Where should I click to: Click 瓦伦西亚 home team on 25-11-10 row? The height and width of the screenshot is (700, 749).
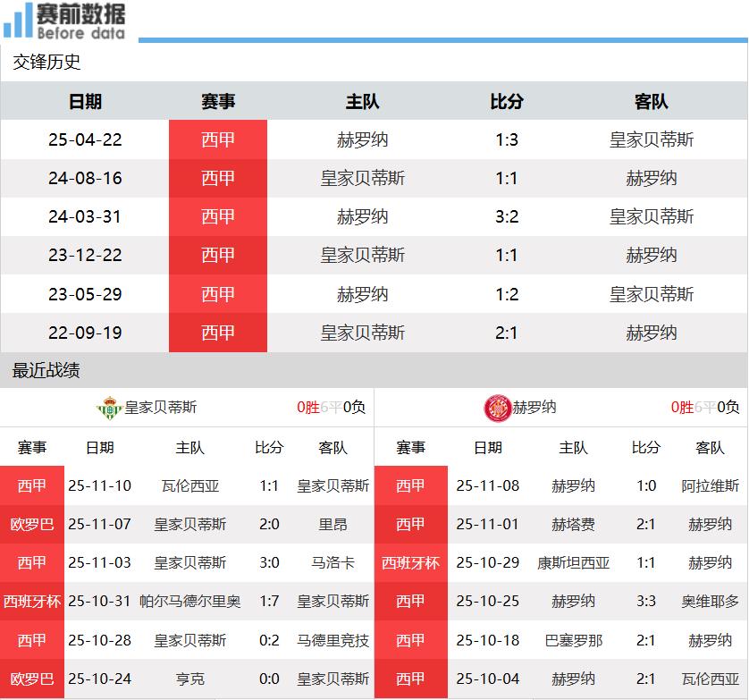click(190, 486)
